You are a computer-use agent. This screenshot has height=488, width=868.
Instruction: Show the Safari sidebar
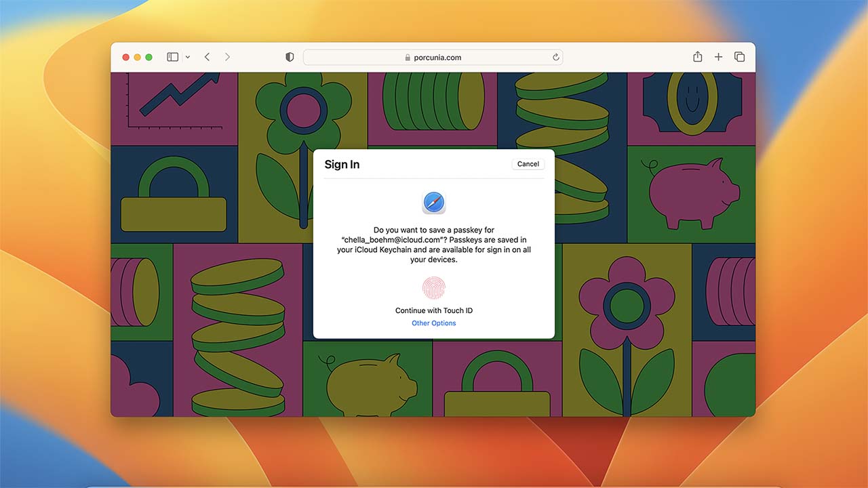coord(173,57)
